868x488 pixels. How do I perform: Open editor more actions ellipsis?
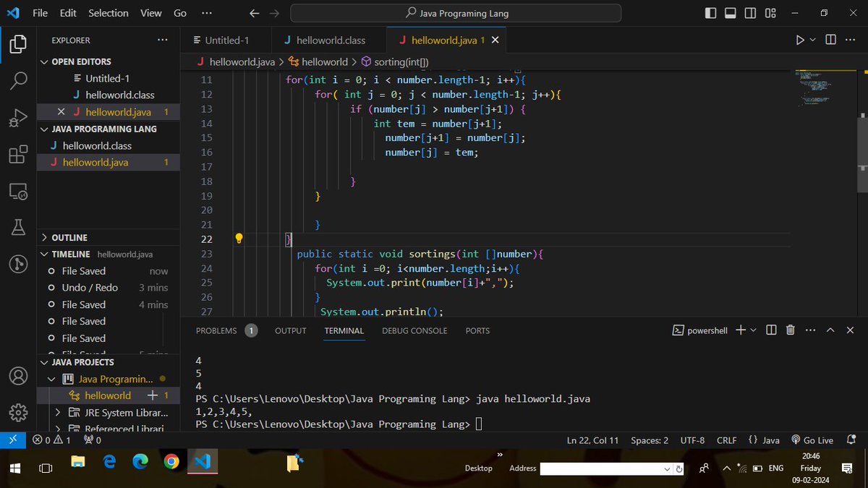[851, 40]
